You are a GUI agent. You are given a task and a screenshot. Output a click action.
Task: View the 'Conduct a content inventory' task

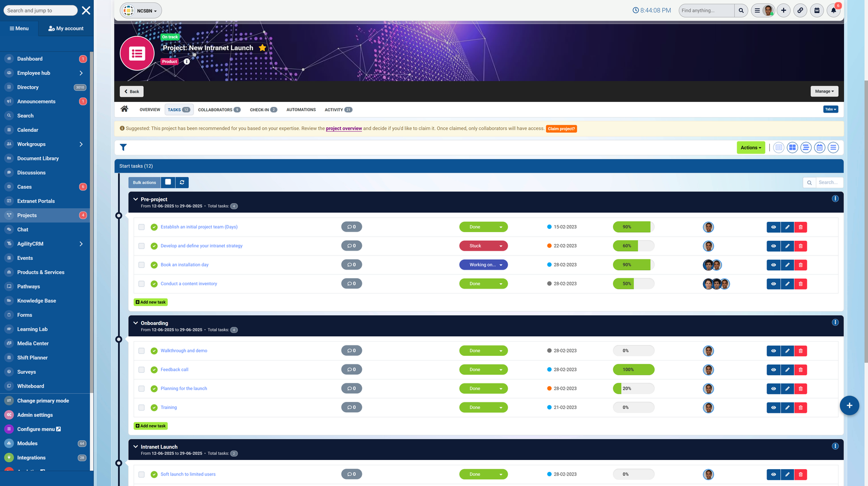(773, 284)
